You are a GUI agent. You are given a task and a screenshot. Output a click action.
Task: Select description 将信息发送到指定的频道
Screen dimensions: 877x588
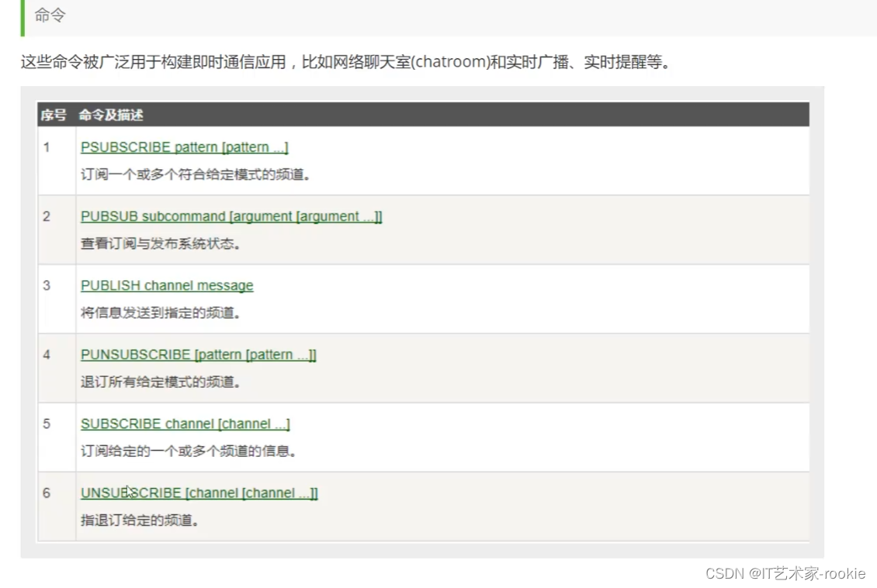click(x=160, y=313)
